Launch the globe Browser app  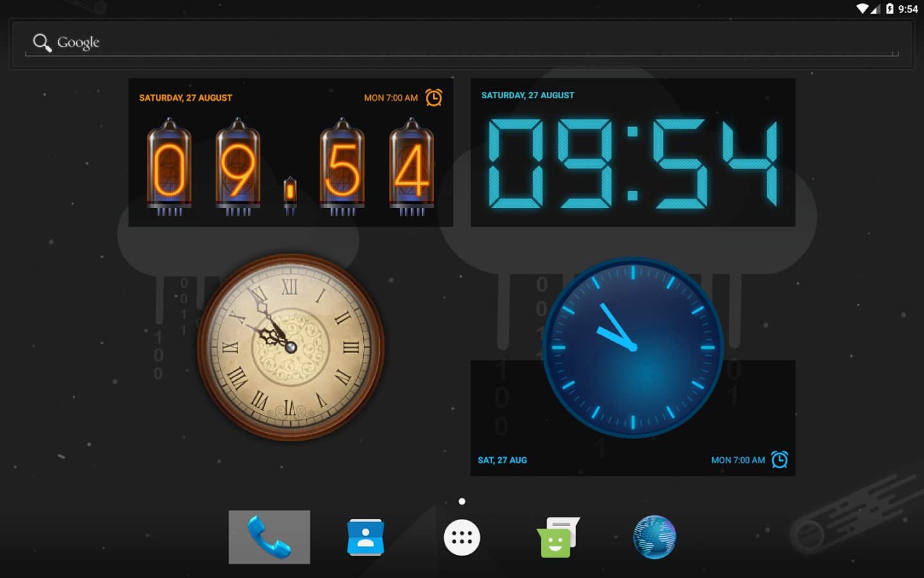[x=654, y=537]
